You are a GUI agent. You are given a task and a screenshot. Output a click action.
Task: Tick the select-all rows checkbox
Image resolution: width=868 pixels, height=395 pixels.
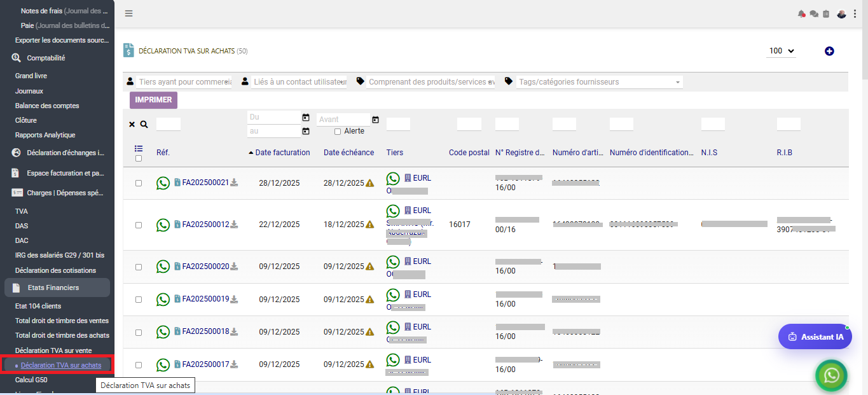coord(139,158)
